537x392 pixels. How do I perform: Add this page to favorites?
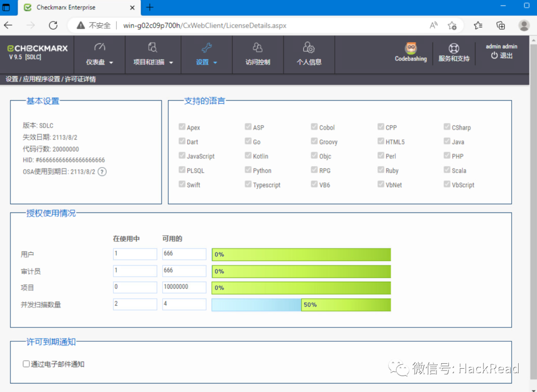tap(452, 25)
